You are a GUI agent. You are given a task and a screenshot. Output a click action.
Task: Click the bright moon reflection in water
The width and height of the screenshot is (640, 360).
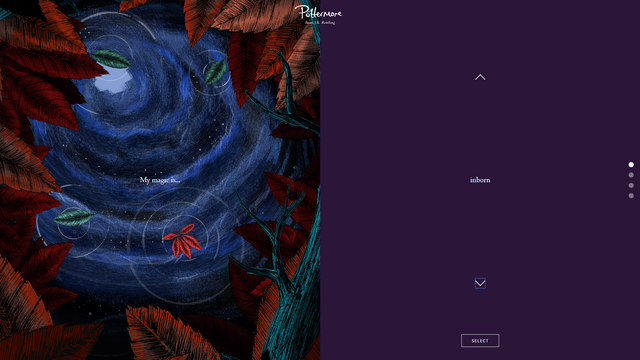(113, 81)
